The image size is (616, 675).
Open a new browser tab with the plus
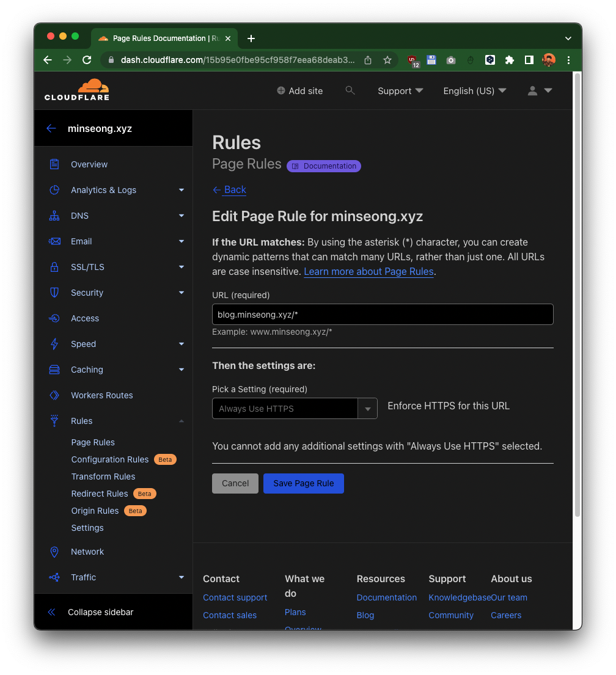point(251,38)
